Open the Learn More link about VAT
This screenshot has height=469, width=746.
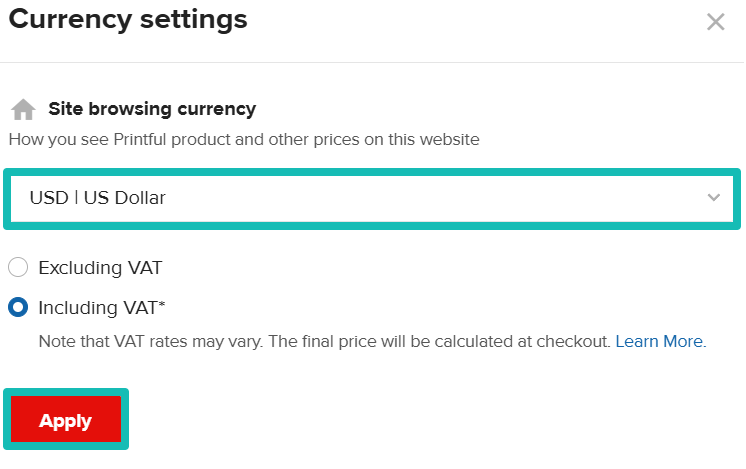(660, 341)
